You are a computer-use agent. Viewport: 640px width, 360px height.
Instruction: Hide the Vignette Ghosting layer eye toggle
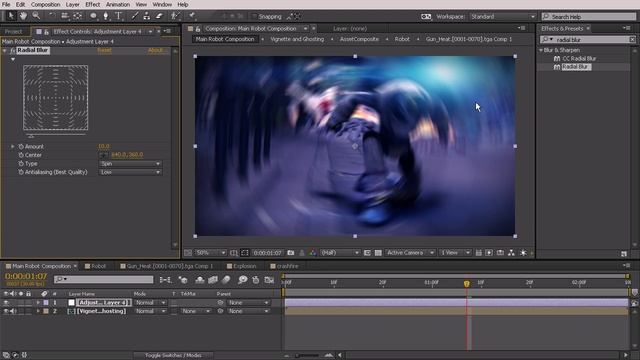click(6, 311)
